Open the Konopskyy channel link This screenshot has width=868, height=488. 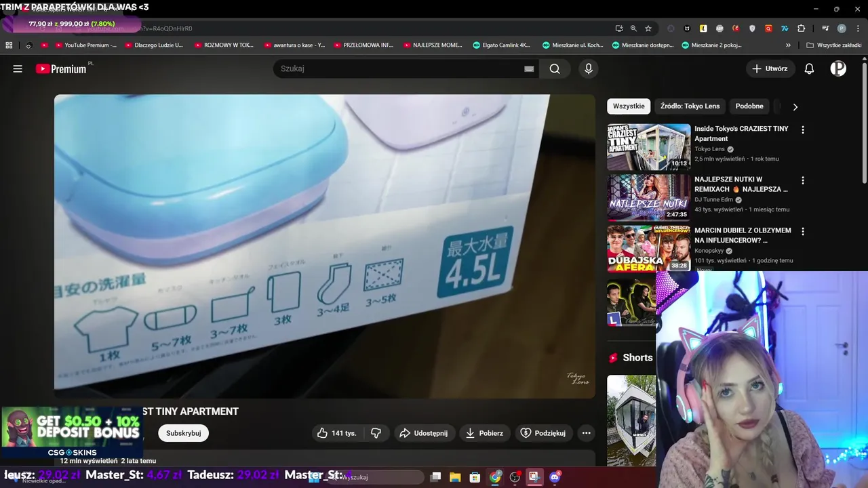[x=709, y=251]
